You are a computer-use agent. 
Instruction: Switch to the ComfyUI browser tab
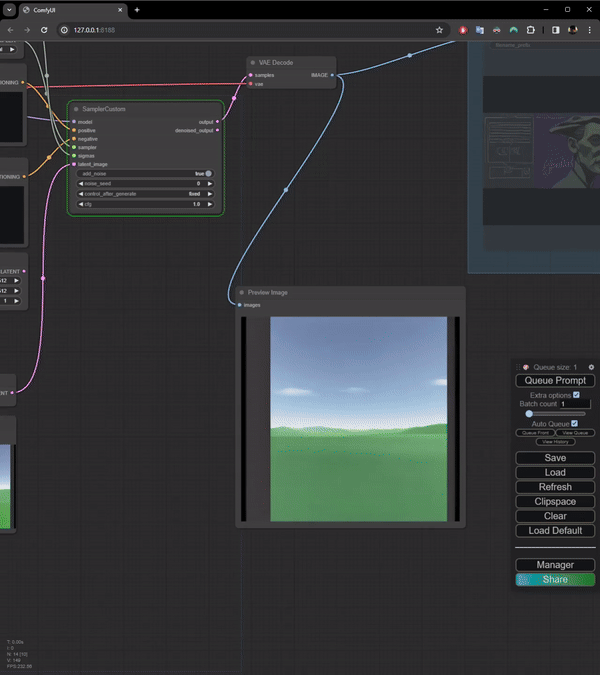[x=73, y=10]
